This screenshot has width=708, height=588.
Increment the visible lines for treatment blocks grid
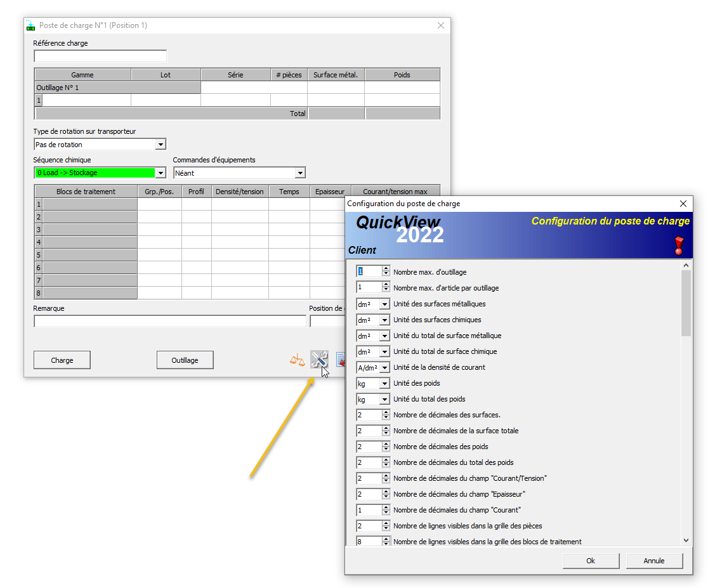click(x=386, y=539)
